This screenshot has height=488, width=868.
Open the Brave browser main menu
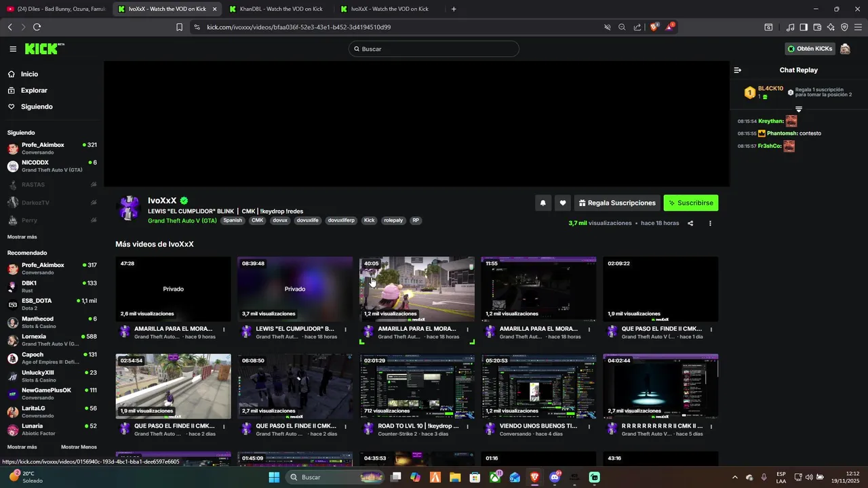858,27
